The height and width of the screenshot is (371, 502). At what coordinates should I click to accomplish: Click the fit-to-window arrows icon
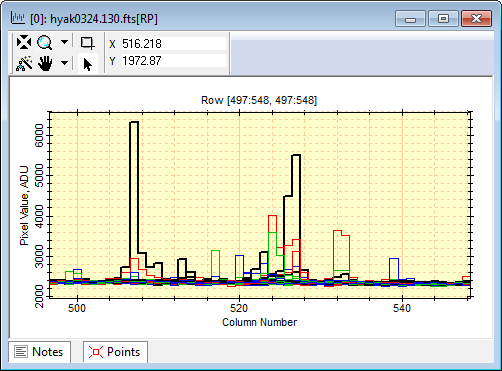[24, 43]
